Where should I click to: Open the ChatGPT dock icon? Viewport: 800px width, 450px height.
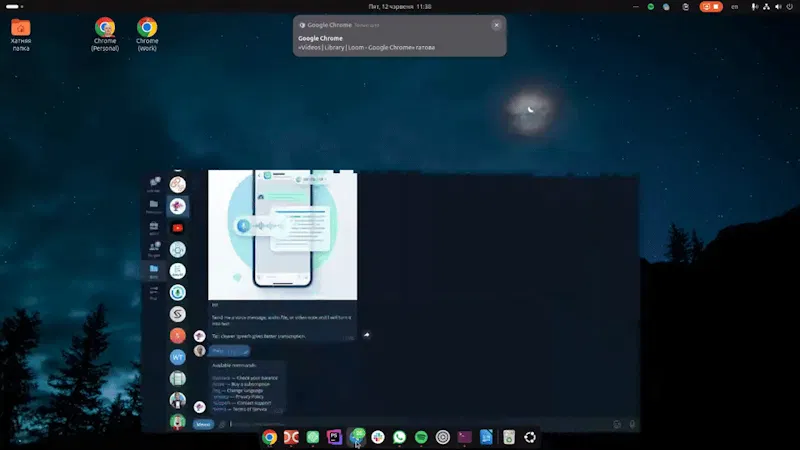[x=313, y=437]
